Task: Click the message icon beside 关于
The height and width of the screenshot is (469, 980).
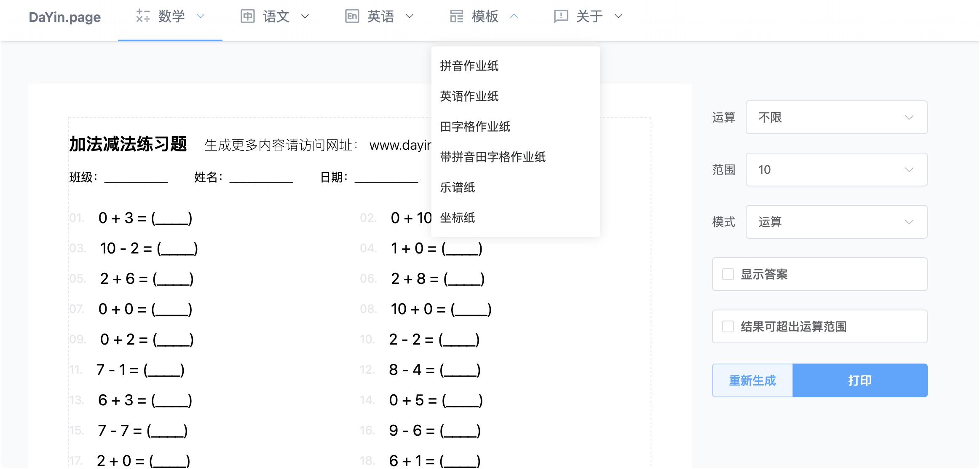Action: tap(561, 16)
